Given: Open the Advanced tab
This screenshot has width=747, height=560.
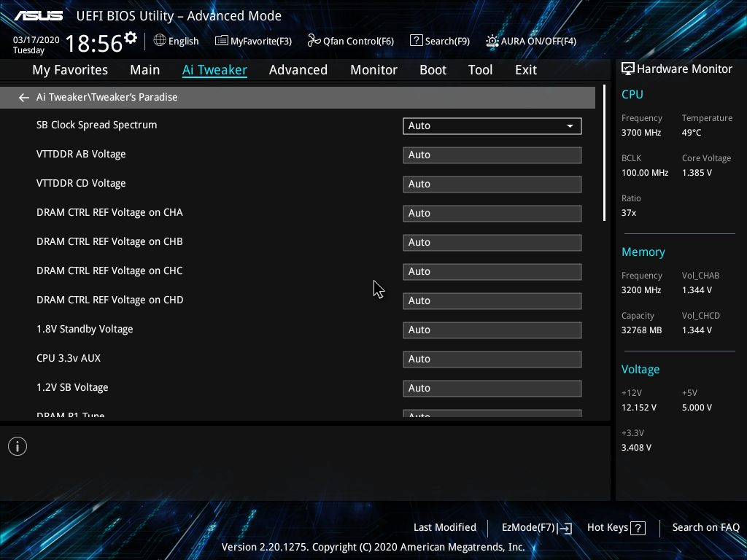Looking at the screenshot, I should (298, 70).
